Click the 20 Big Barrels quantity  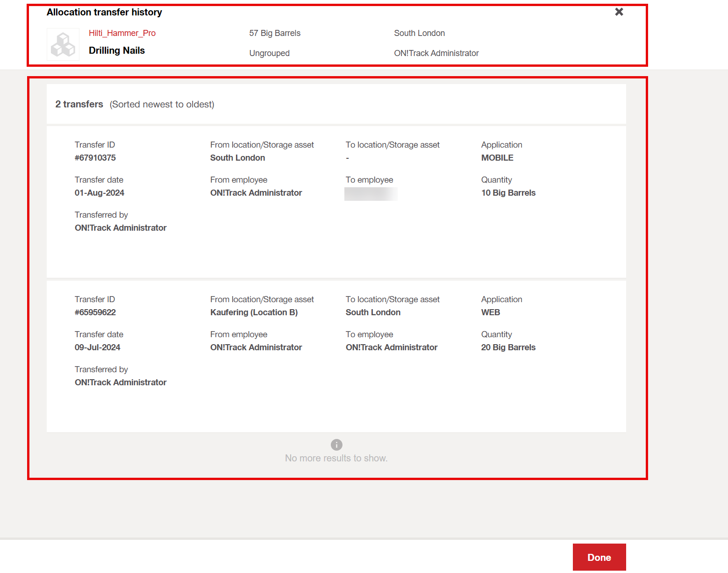[x=508, y=347]
